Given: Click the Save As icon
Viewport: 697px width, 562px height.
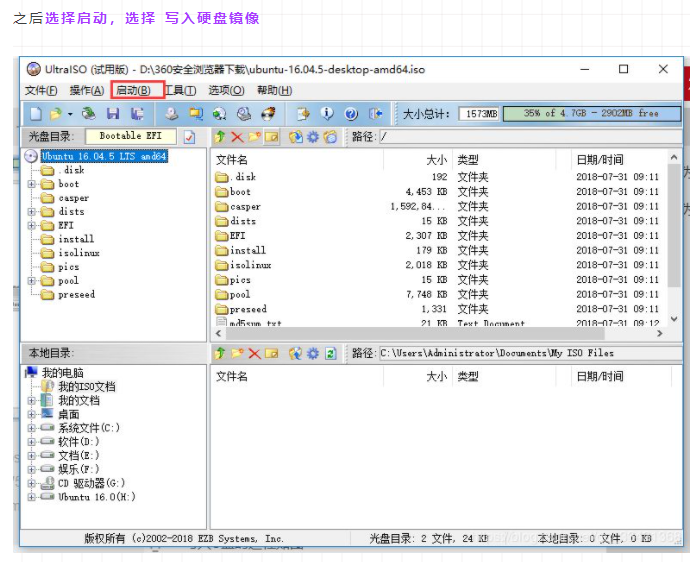Looking at the screenshot, I should click(x=137, y=114).
